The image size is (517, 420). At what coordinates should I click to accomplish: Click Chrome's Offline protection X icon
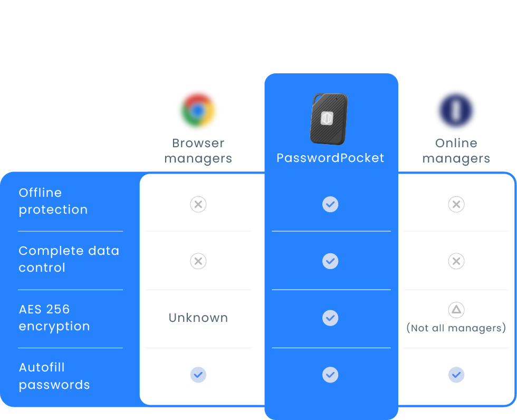[x=198, y=204]
